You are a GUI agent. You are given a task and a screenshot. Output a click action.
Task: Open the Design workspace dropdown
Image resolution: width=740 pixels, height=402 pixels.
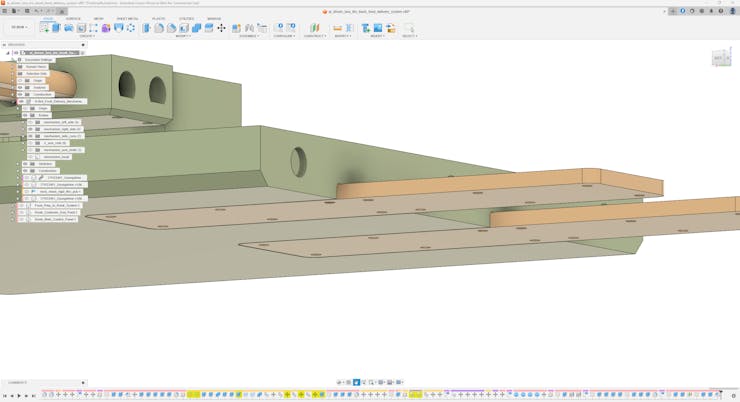click(x=19, y=28)
